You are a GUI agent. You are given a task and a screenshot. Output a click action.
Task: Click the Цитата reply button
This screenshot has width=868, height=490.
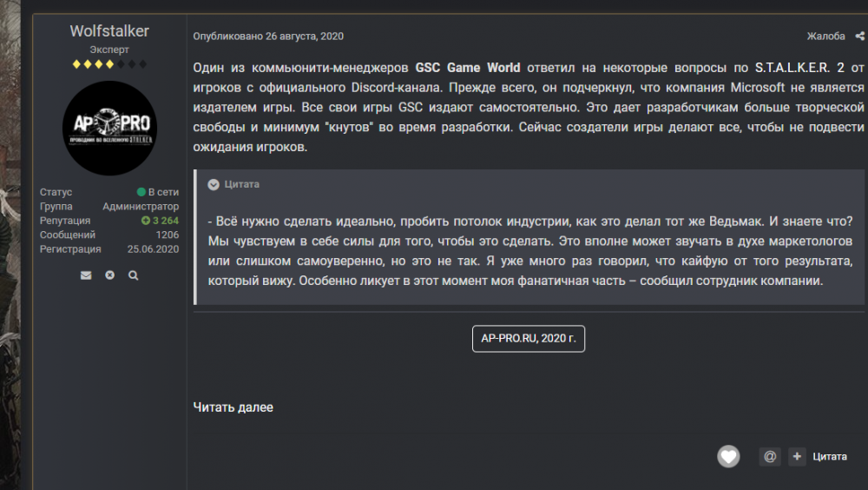(x=830, y=456)
